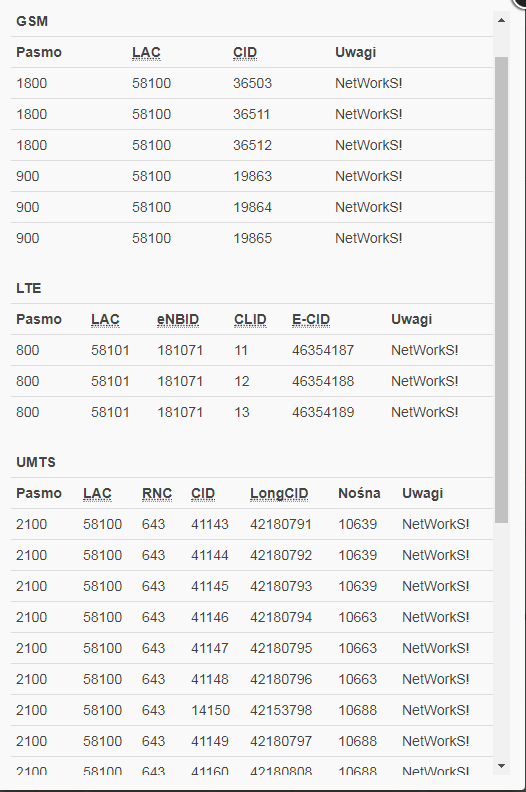
Task: Click the LongCID header in UMTS table
Action: pos(279,493)
